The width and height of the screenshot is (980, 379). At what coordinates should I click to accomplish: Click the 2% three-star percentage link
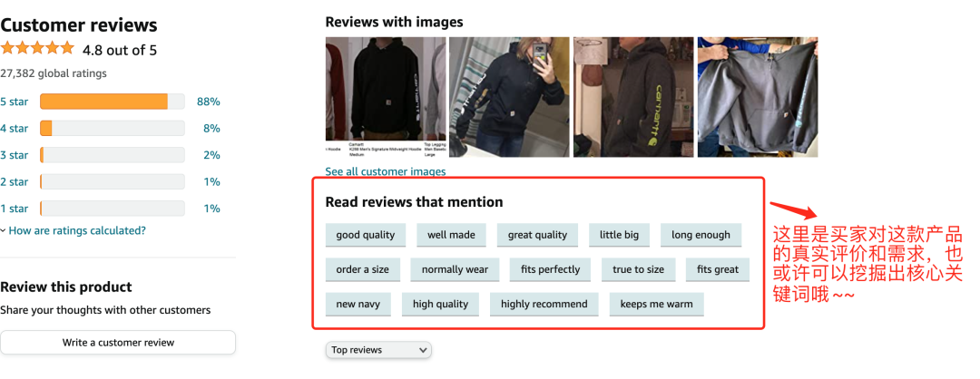[x=211, y=155]
